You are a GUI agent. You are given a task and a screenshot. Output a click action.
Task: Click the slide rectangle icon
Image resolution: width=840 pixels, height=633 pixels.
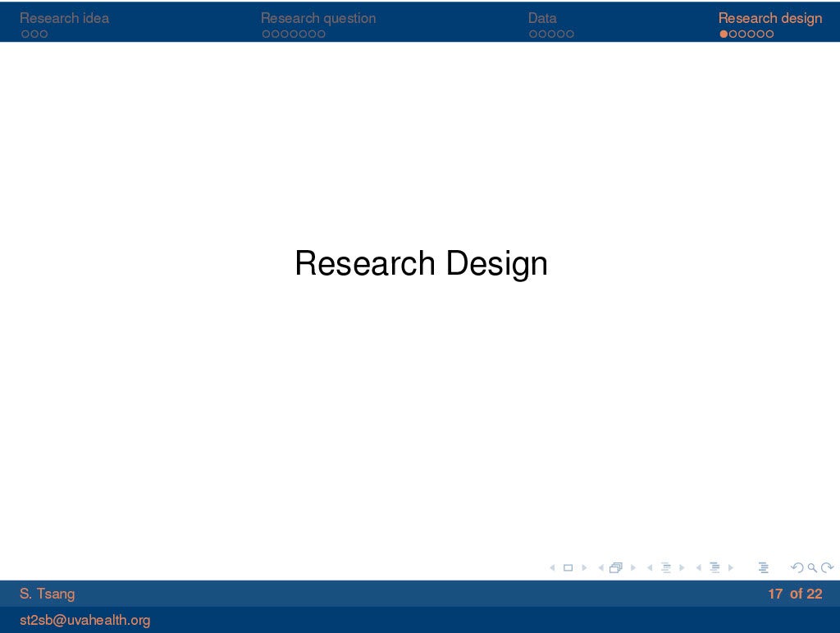(x=568, y=567)
